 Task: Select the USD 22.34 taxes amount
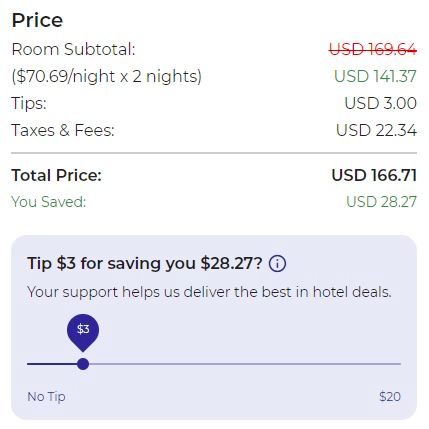pyautogui.click(x=376, y=130)
